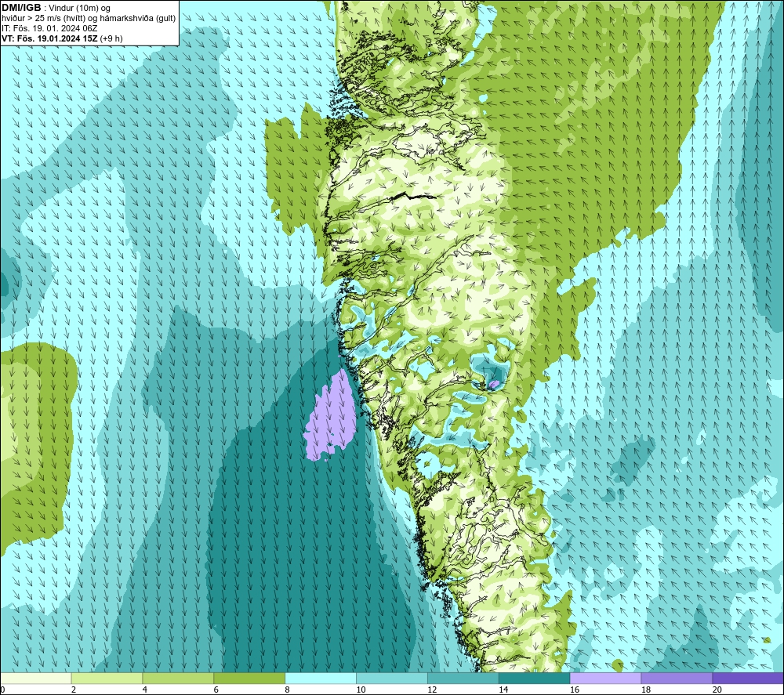
Task: Click the small purple spot inland
Action: click(494, 384)
